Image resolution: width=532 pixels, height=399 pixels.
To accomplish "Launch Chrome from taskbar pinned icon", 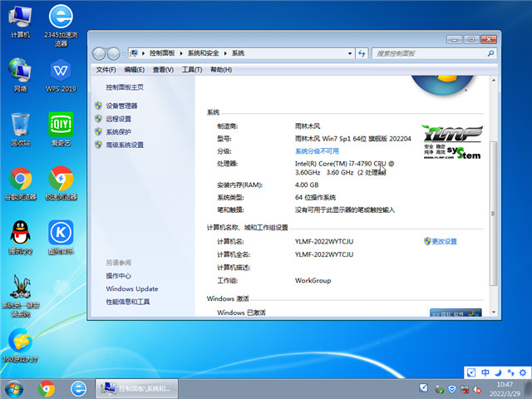I will pos(47,389).
